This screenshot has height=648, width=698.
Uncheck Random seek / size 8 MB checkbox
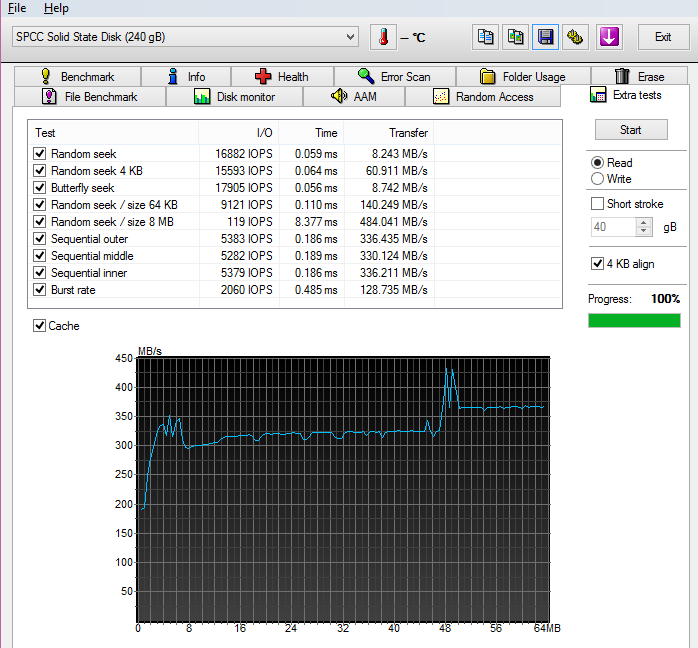pos(40,221)
